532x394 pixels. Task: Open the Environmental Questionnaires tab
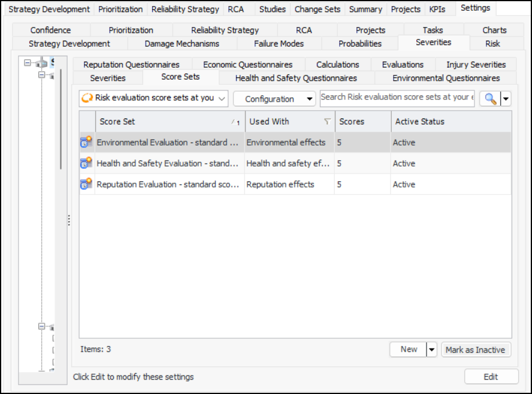446,78
